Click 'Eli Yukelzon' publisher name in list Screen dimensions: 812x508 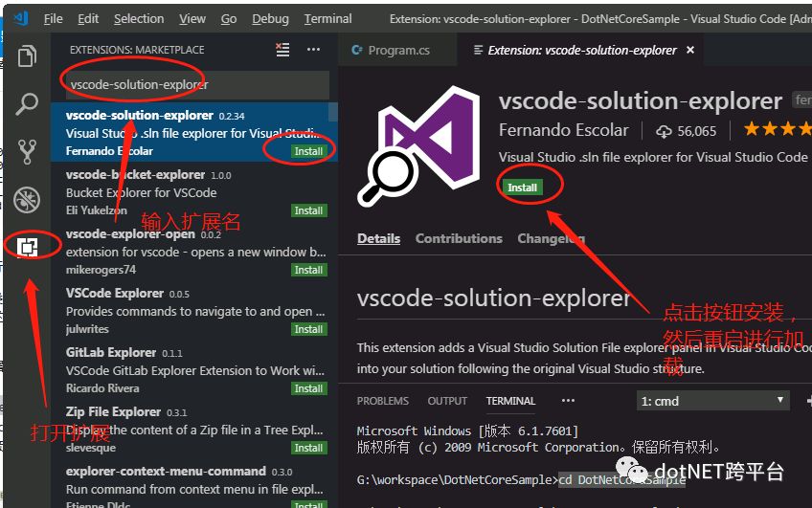[x=97, y=210]
